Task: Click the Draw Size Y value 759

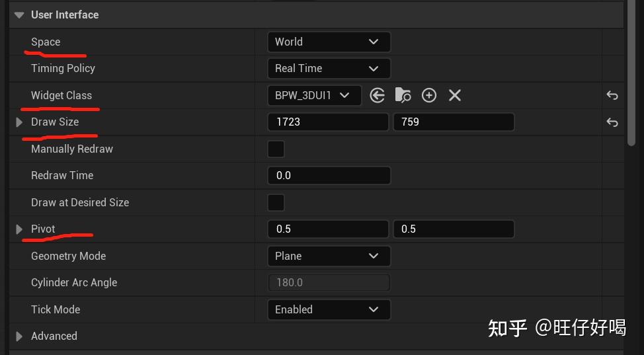Action: [453, 122]
